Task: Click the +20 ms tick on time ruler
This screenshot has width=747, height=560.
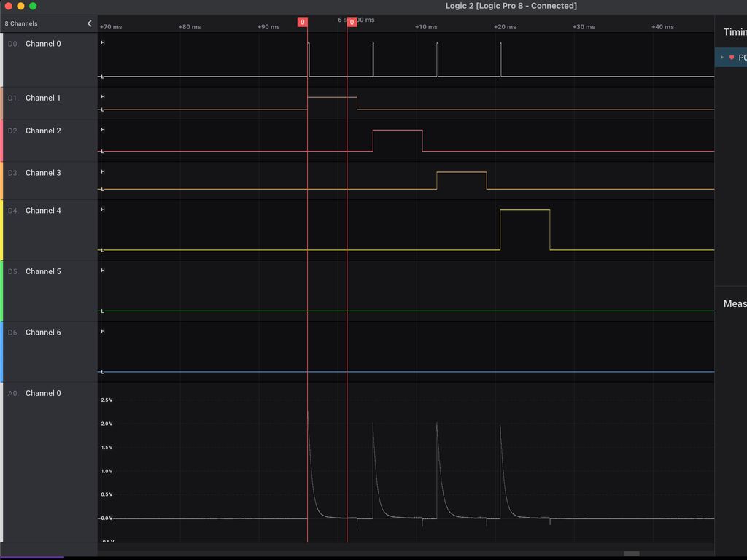Action: tap(505, 27)
